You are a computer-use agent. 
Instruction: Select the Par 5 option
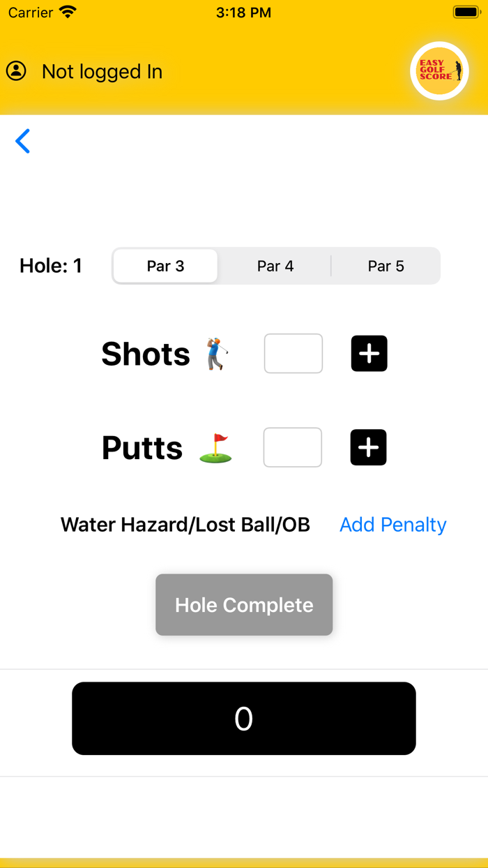click(x=386, y=266)
